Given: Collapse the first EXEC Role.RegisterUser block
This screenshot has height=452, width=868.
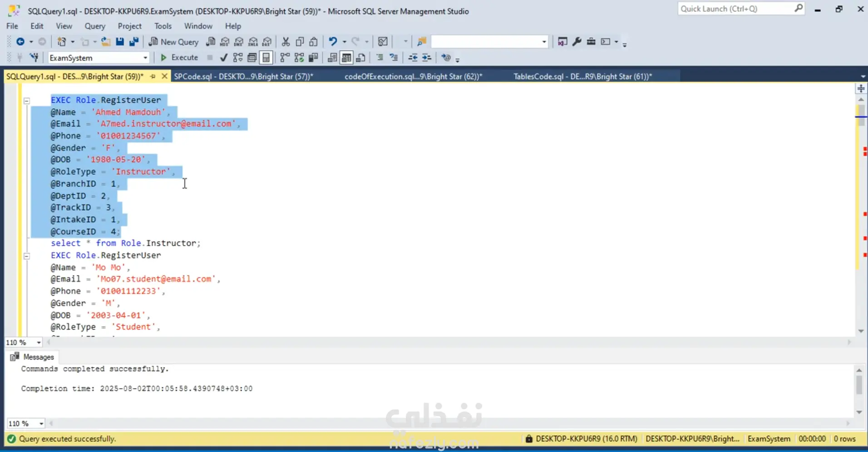Looking at the screenshot, I should 27,100.
